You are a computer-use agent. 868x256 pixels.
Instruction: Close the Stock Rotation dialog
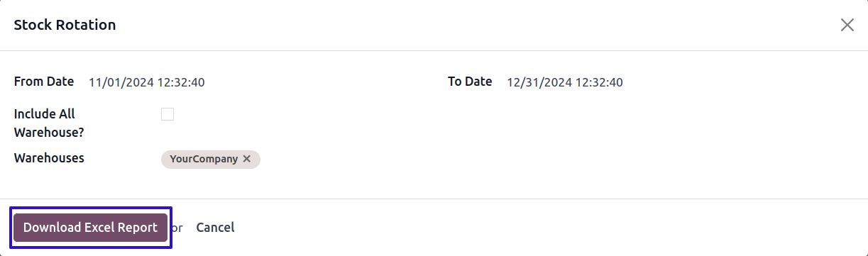click(x=847, y=25)
